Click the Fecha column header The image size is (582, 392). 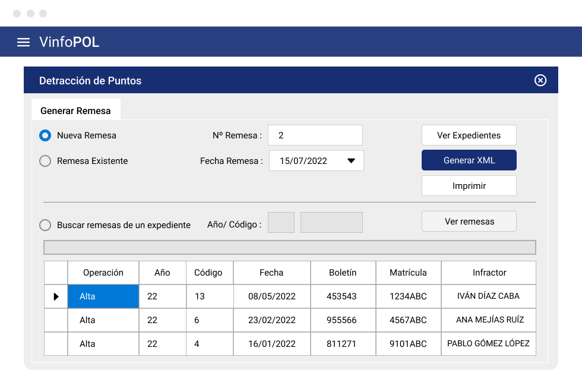click(x=272, y=273)
